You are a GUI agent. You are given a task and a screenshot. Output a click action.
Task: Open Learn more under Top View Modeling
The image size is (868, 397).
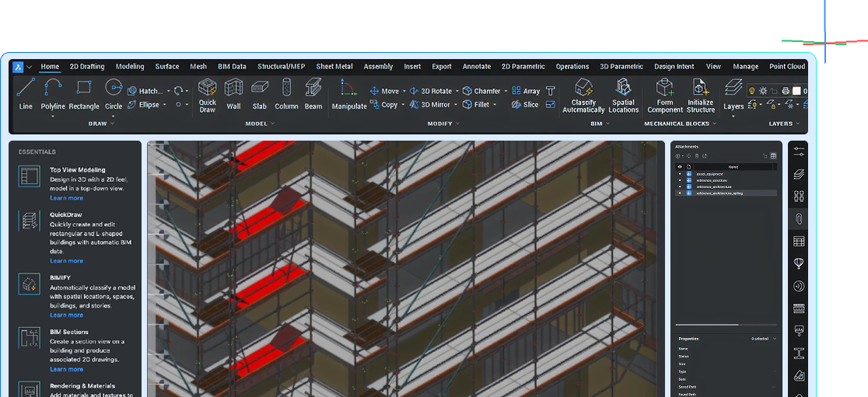66,198
